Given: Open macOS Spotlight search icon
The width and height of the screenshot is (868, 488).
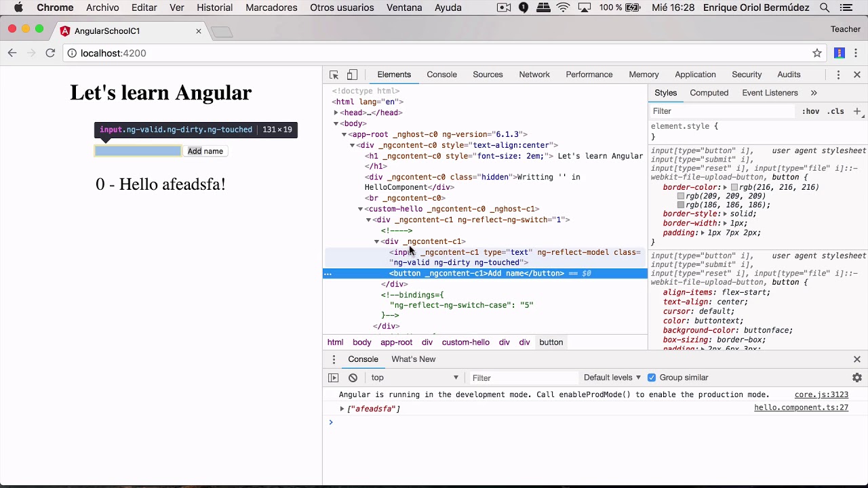Looking at the screenshot, I should pos(825,7).
